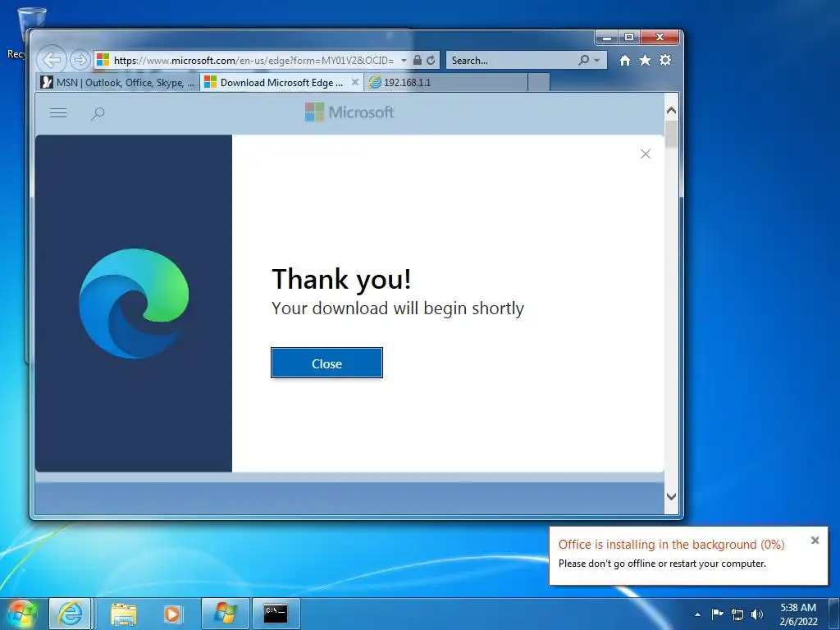Close the Download Microsoft Edge tab
This screenshot has height=630, width=840.
[354, 83]
